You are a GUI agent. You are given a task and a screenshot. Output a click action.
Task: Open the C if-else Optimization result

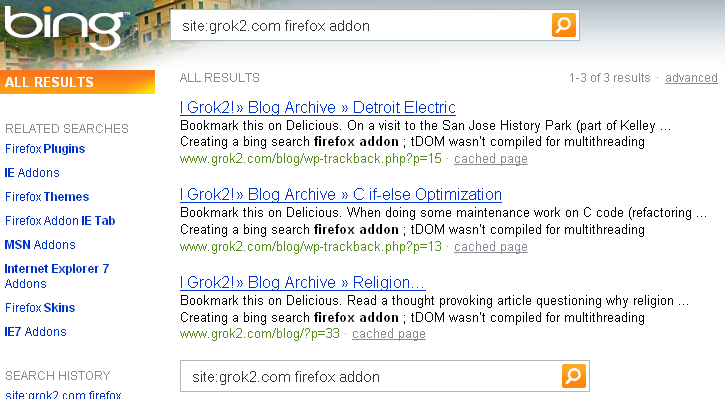(x=341, y=195)
